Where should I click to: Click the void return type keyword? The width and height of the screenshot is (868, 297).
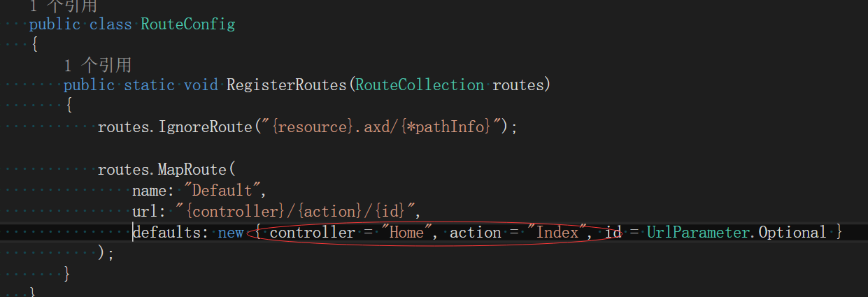pos(201,85)
